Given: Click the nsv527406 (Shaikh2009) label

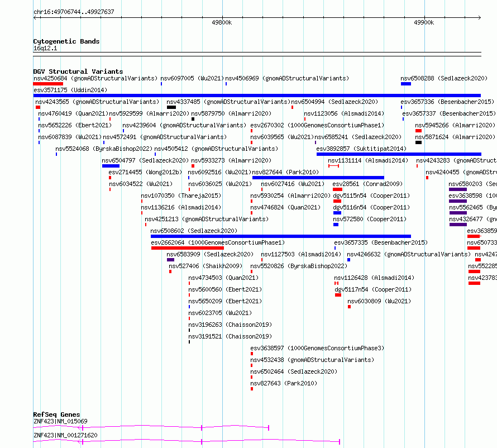Looking at the screenshot, I should point(206,266).
